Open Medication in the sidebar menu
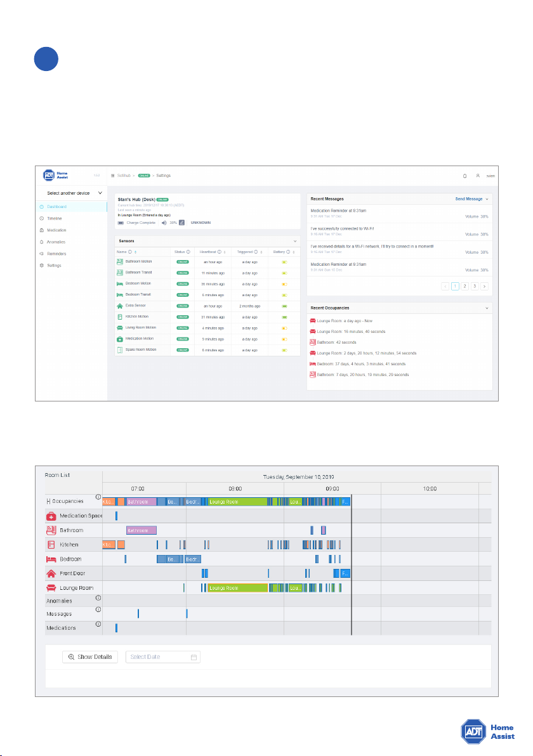Image resolution: width=533 pixels, height=756 pixels. click(x=56, y=230)
